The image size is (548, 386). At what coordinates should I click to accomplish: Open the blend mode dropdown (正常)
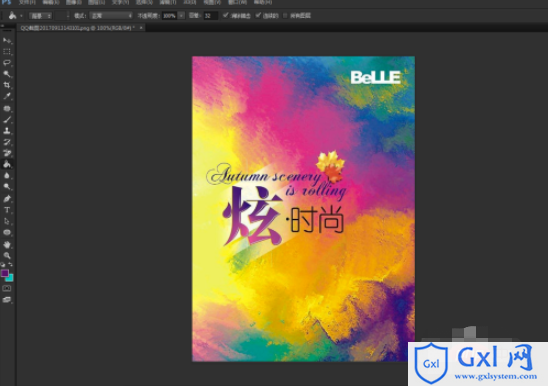(x=111, y=16)
